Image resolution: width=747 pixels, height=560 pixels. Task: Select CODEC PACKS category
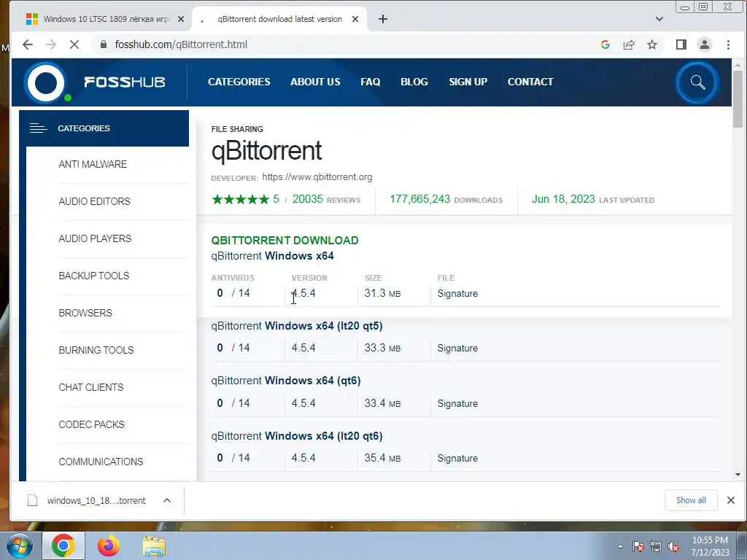(x=91, y=424)
